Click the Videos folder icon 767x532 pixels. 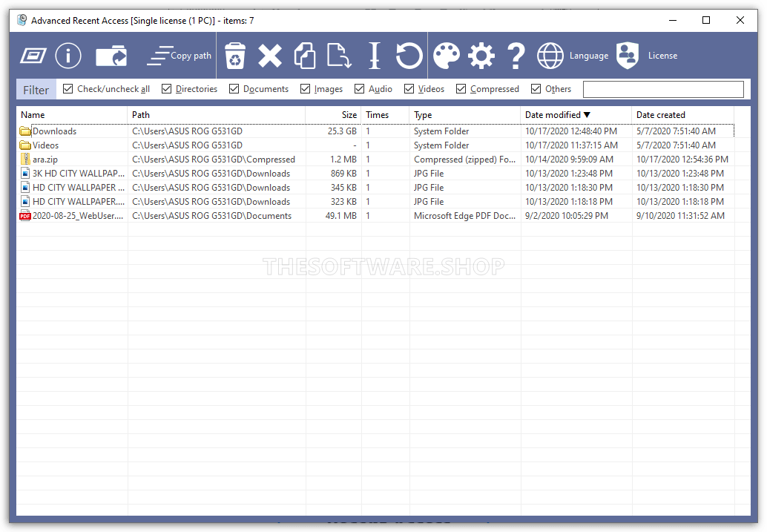tap(25, 145)
